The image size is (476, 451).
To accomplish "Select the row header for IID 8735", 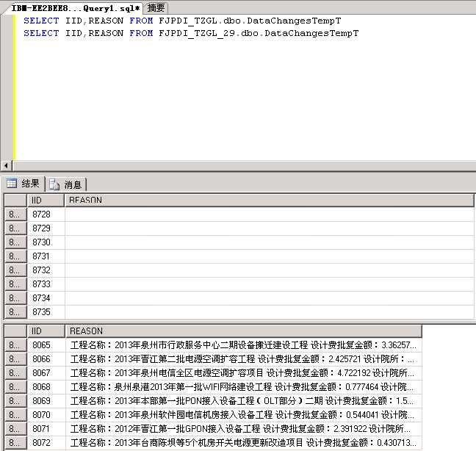I will [15, 312].
